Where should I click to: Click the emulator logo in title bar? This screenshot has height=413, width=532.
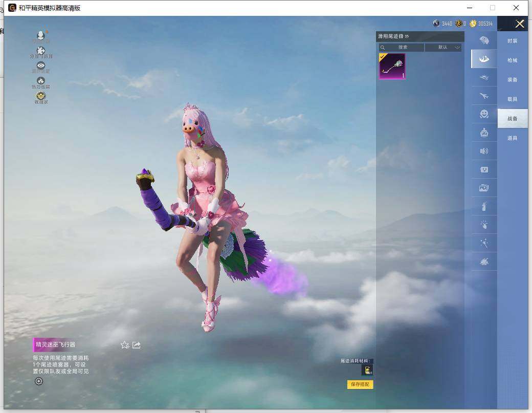click(x=12, y=8)
